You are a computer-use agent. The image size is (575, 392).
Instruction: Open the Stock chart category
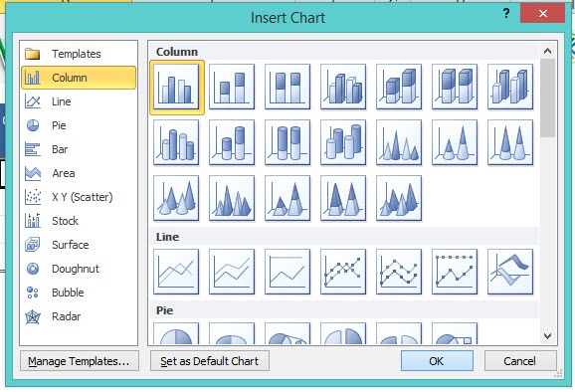(x=79, y=221)
